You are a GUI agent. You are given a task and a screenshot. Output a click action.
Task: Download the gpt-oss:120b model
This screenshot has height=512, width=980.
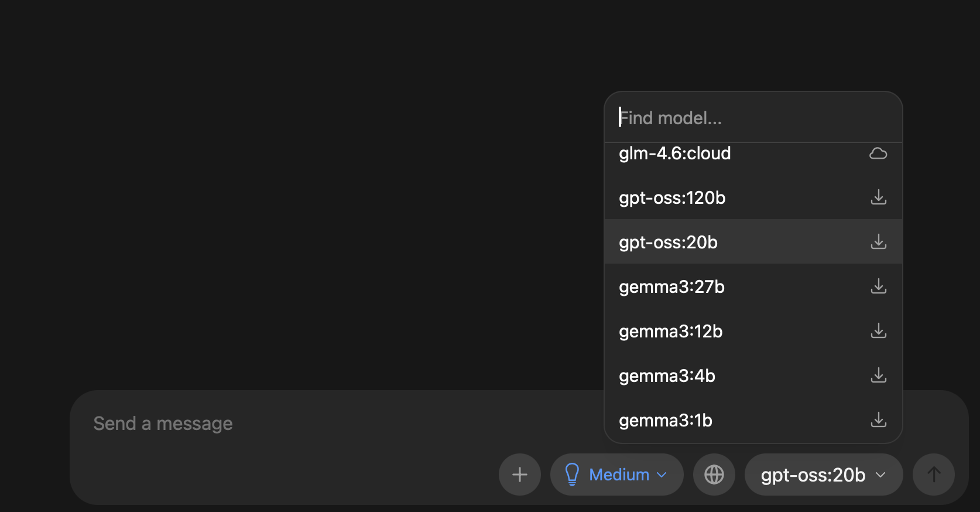pos(878,197)
